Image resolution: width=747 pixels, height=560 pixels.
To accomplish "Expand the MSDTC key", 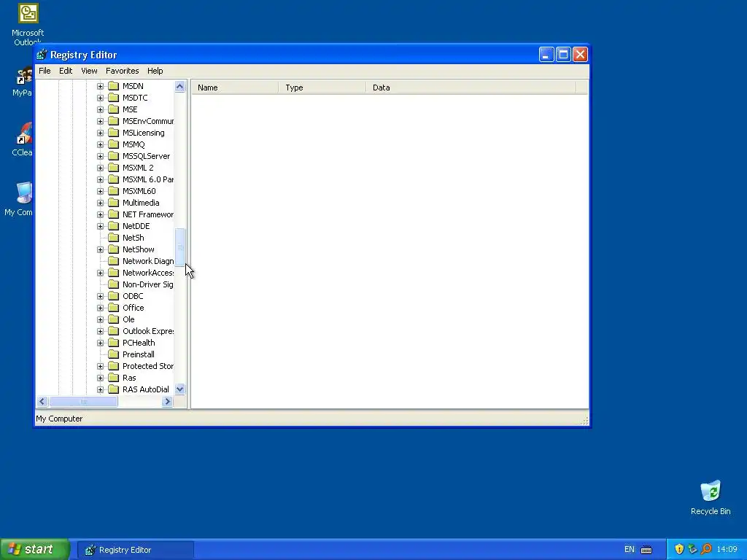I will pos(100,98).
